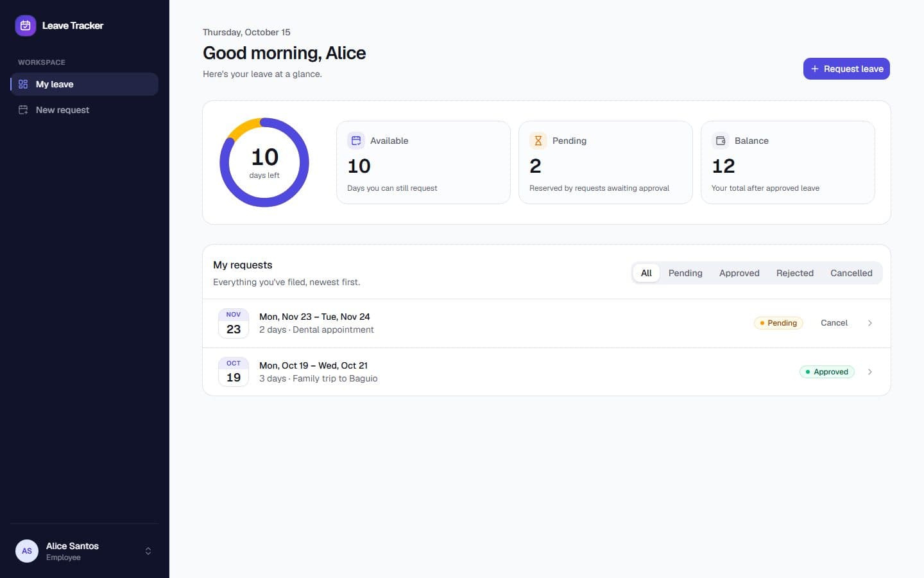Click "Reserved by requests awaiting approval" text
Image resolution: width=924 pixels, height=578 pixels.
(x=599, y=188)
